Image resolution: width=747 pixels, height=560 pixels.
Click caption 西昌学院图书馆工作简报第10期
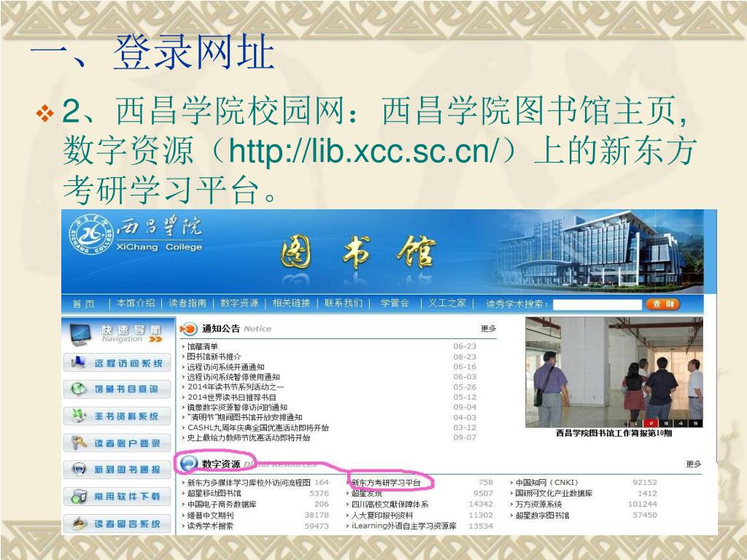614,433
